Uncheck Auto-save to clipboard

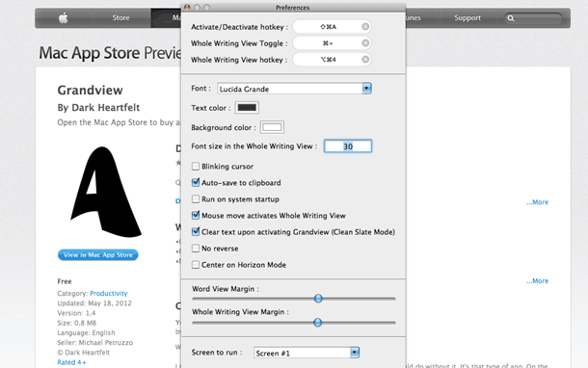point(196,182)
